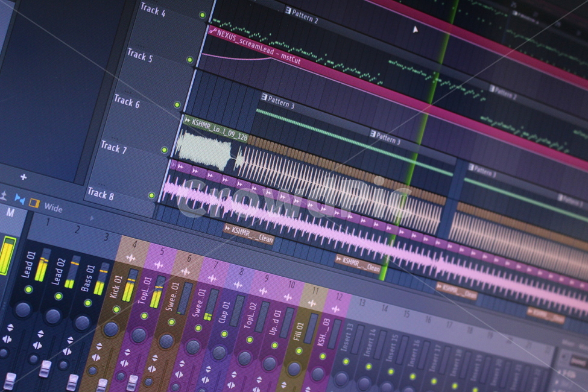Click the left/right arrows icon on Lead 01 strip

(x=7, y=339)
